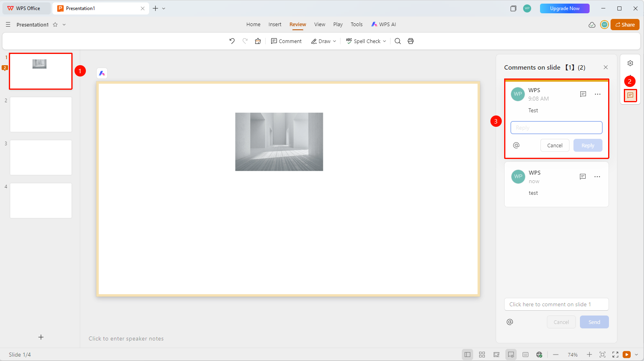Star the Presentation1 document as favorite

click(x=55, y=25)
